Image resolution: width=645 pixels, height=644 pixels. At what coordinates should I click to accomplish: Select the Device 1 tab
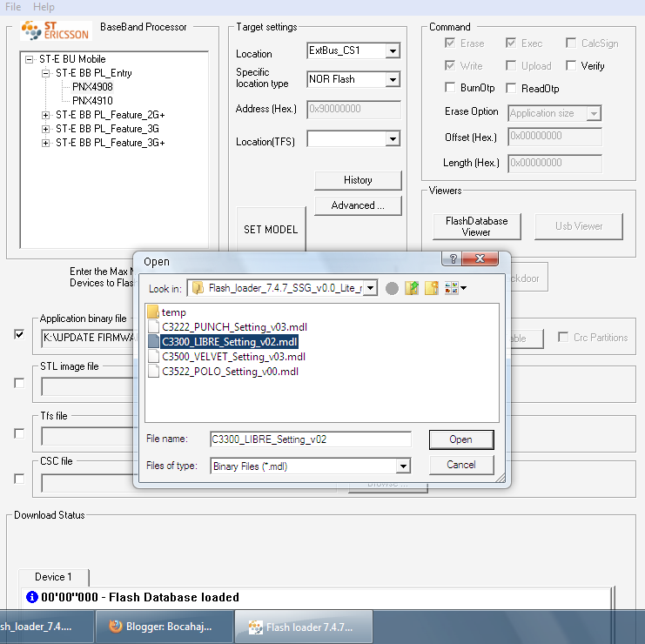pos(53,577)
